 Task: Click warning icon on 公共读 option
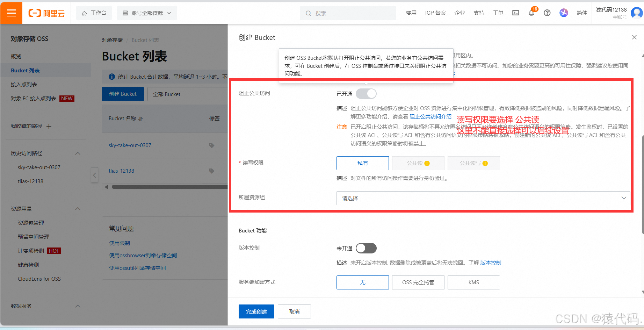tap(427, 163)
